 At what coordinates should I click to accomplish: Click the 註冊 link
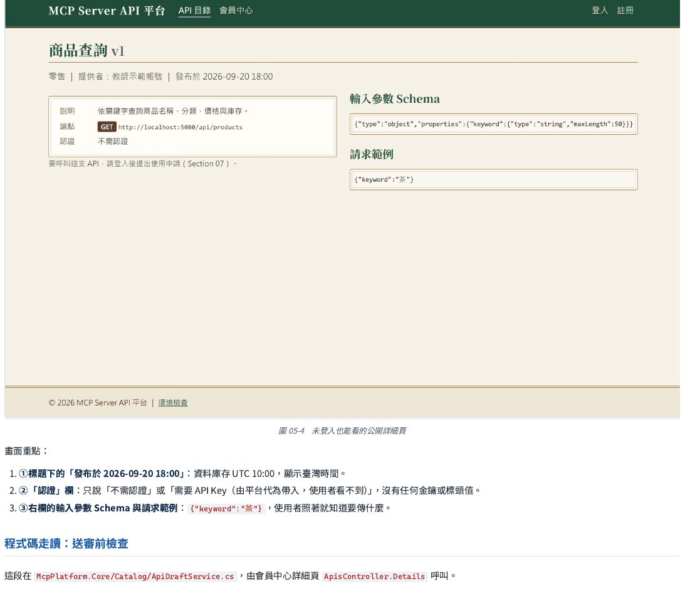(625, 11)
